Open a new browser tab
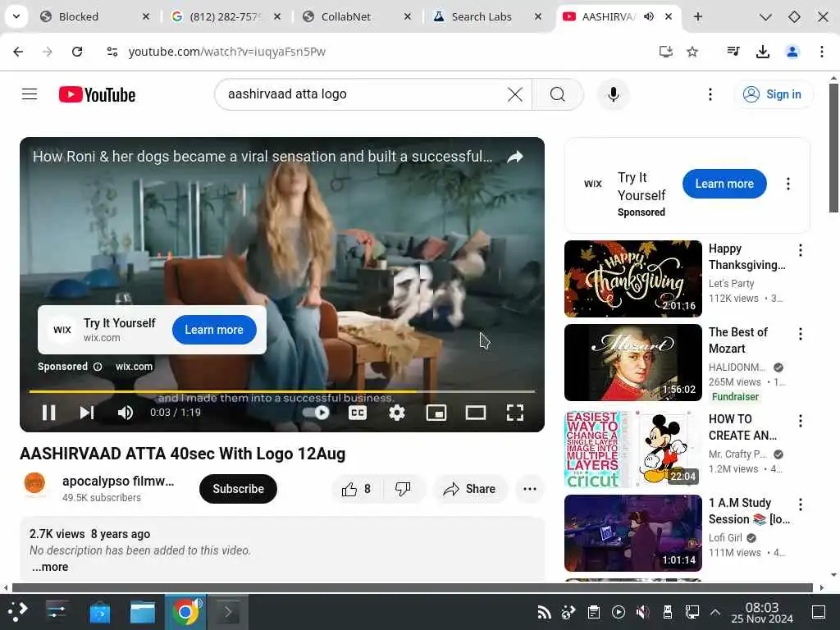The height and width of the screenshot is (630, 840). click(697, 16)
